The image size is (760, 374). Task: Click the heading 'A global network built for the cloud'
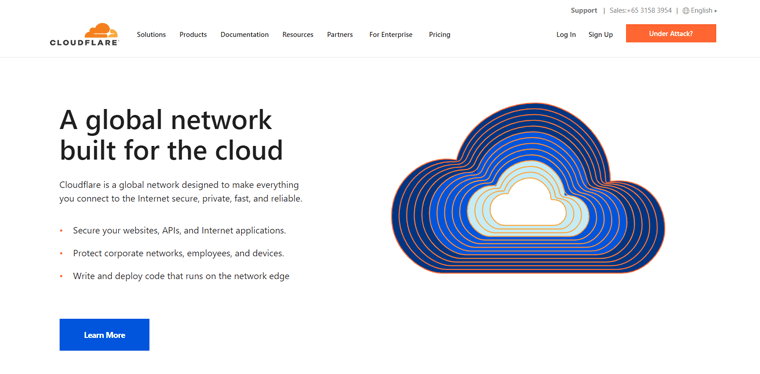[x=171, y=135]
